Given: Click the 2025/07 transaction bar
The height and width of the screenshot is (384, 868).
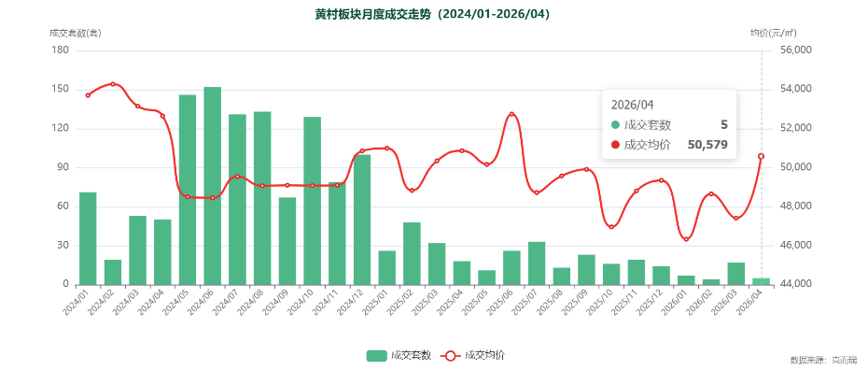Looking at the screenshot, I should (537, 263).
